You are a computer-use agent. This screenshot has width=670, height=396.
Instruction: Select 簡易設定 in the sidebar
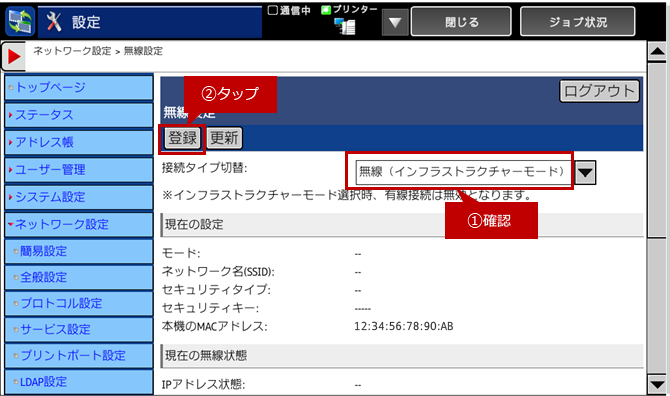(x=79, y=252)
